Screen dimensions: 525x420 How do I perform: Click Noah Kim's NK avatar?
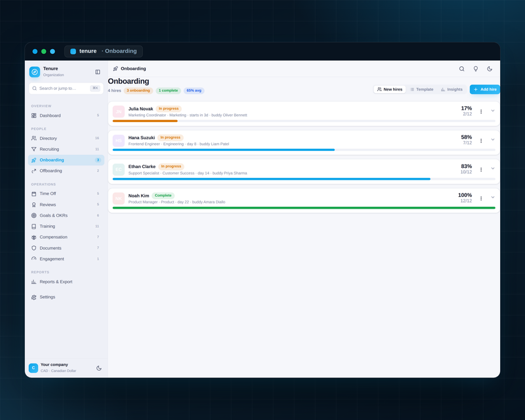tap(119, 199)
